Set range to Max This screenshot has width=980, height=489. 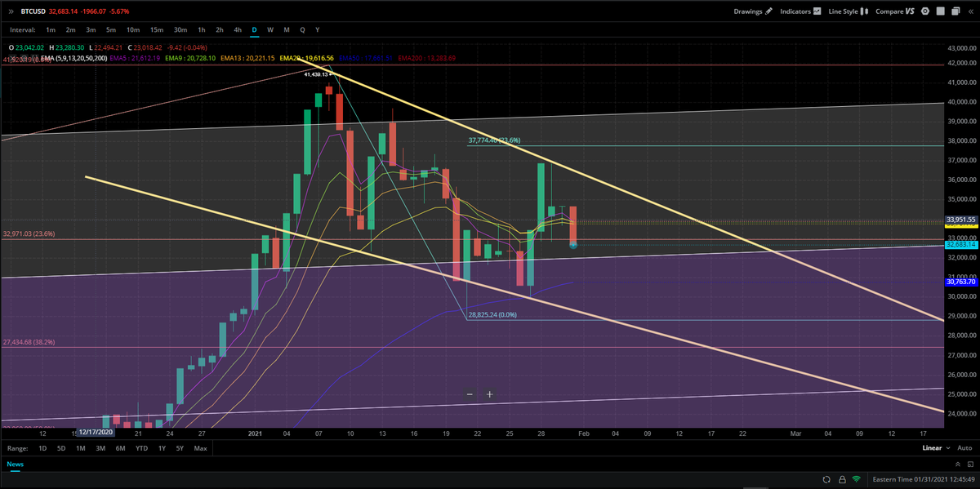click(200, 448)
